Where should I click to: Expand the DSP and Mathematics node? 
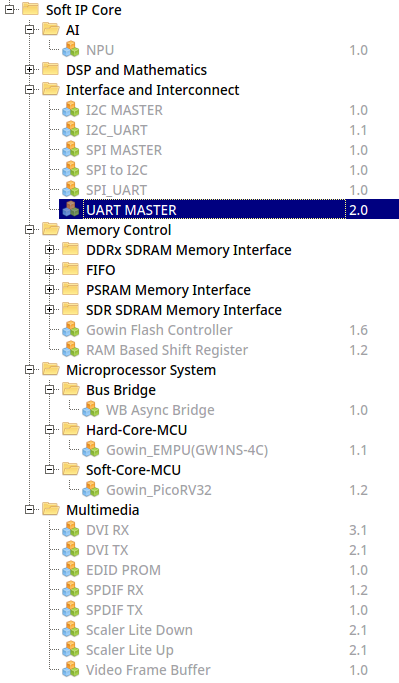[x=29, y=69]
